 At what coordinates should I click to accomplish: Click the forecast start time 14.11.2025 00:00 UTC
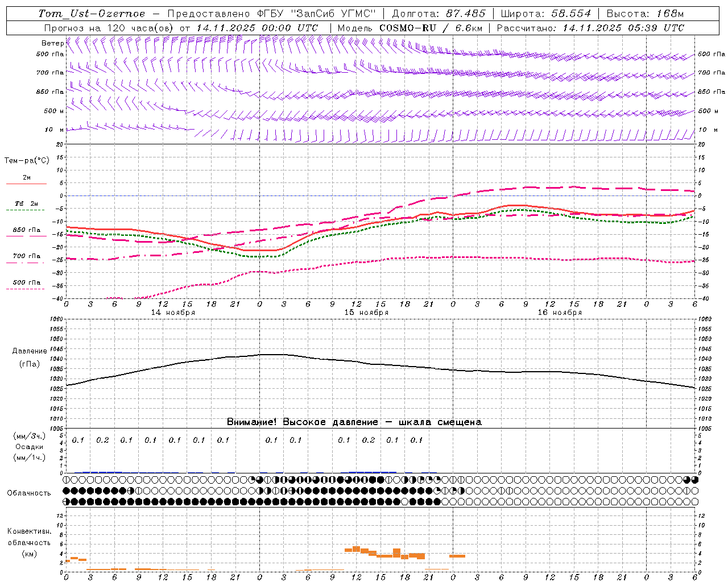coord(257,28)
